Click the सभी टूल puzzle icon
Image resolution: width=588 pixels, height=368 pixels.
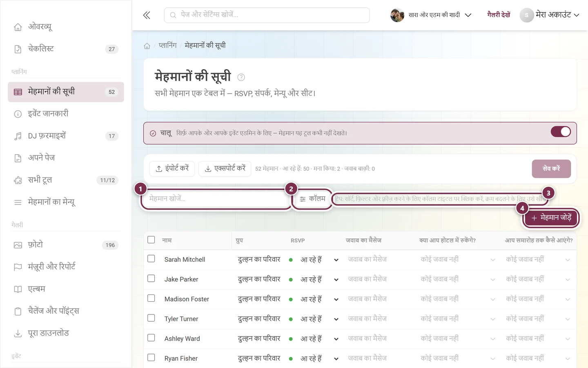(18, 180)
